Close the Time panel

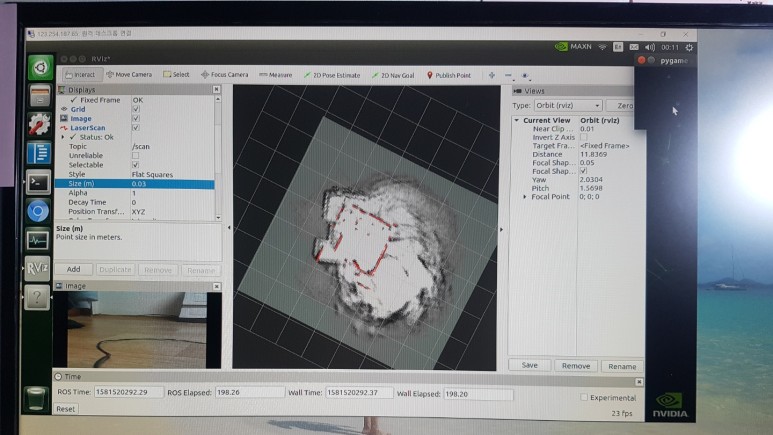639,382
